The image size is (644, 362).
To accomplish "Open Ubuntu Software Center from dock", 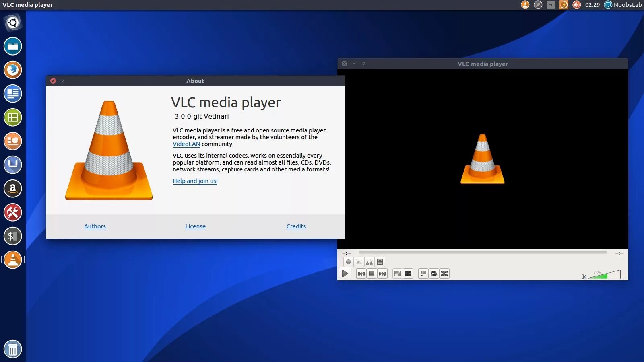I will [x=13, y=165].
